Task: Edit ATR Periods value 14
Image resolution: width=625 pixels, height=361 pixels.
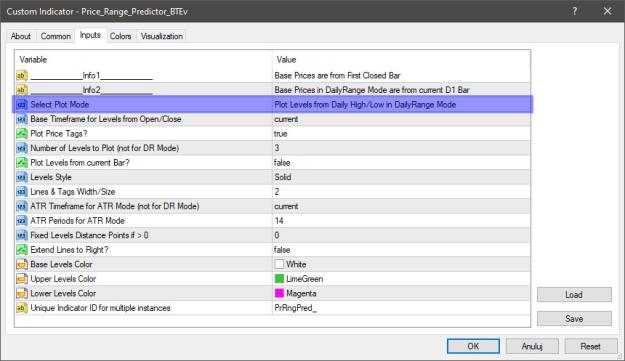Action: [x=401, y=221]
